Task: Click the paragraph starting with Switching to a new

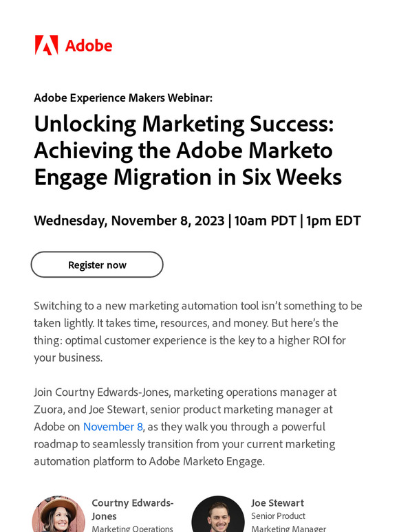Action: tap(198, 331)
